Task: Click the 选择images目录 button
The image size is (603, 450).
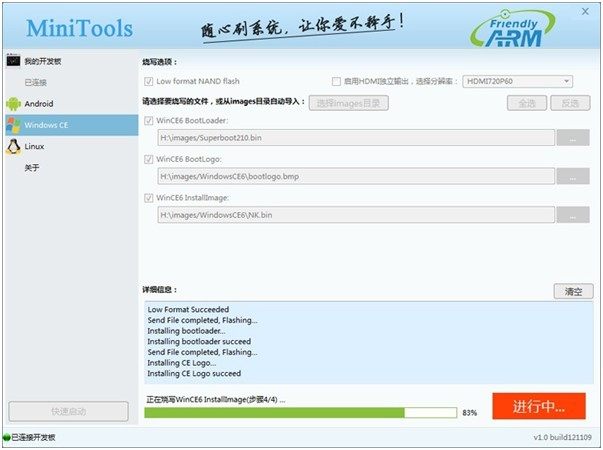Action: click(x=348, y=103)
